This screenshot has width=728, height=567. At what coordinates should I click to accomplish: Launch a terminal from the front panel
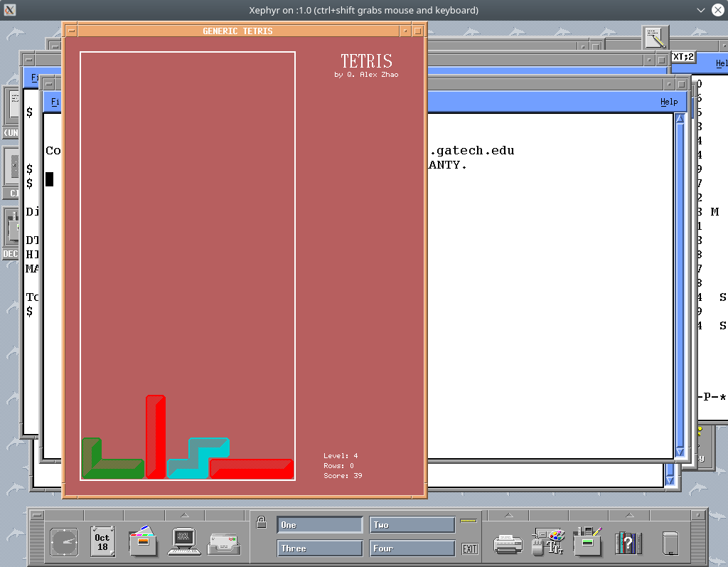click(183, 542)
